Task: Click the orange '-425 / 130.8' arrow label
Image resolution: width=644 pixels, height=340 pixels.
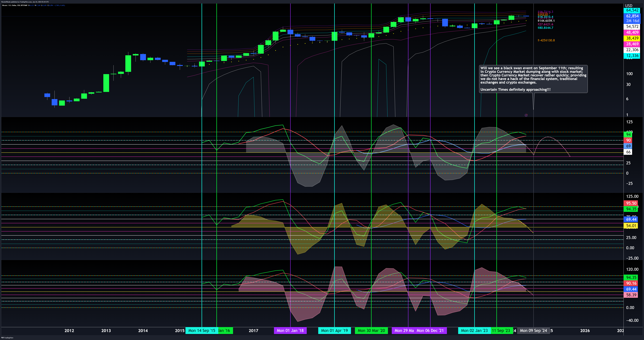Action: (546, 40)
